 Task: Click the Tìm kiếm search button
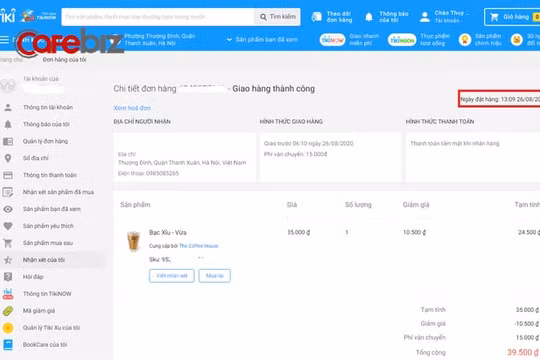coord(277,17)
